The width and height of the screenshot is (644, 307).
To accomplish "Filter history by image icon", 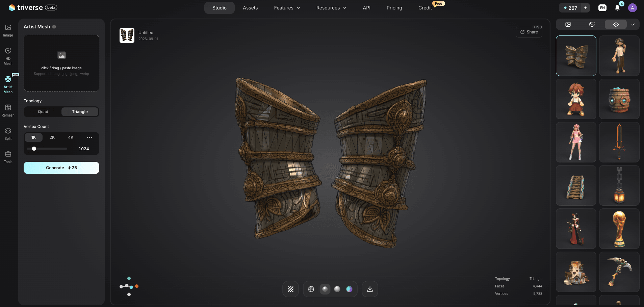I will point(568,24).
